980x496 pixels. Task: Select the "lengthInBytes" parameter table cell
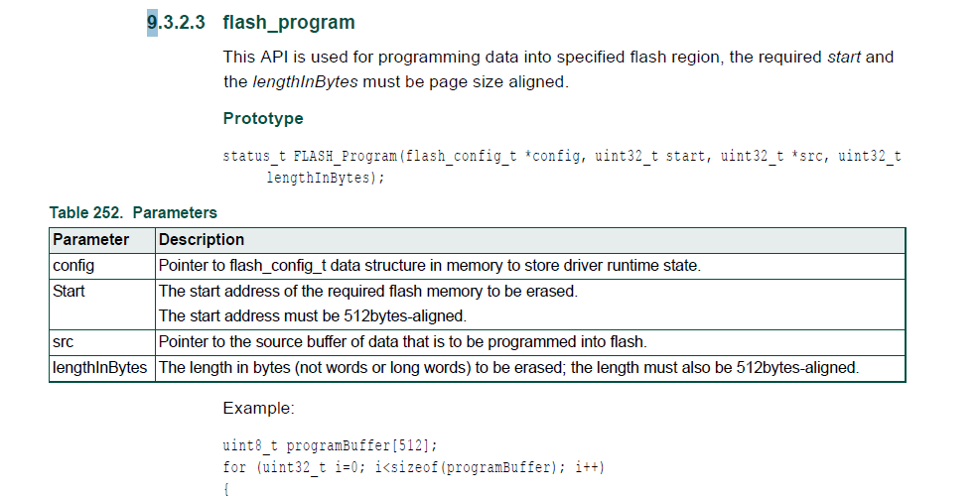(x=100, y=368)
